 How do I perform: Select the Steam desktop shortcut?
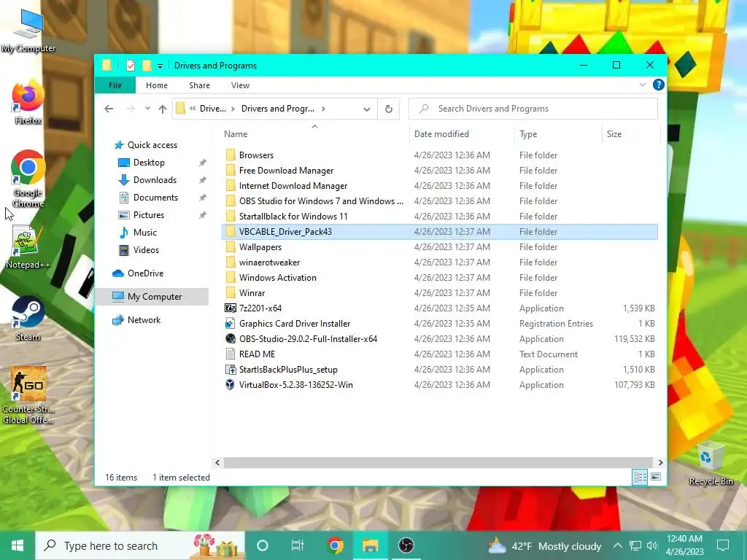[x=28, y=318]
